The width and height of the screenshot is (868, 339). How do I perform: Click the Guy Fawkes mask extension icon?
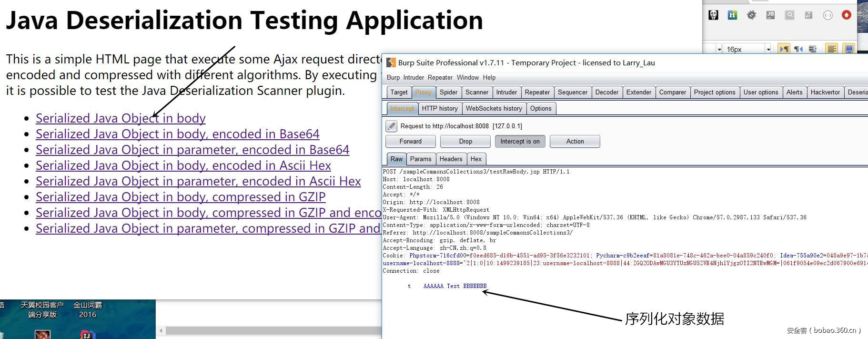[713, 15]
